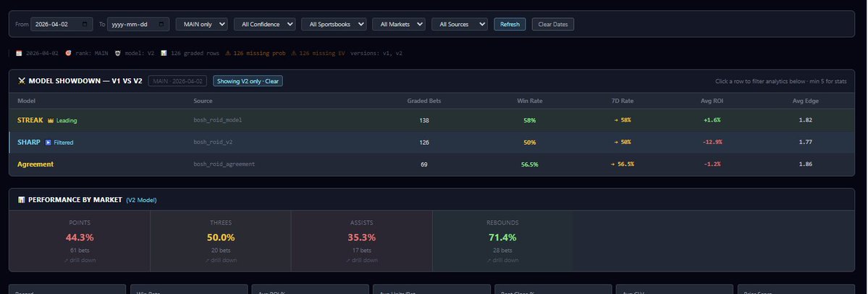The width and height of the screenshot is (868, 294).
Task: Click warning icon by 126 missing prob
Action: click(228, 53)
